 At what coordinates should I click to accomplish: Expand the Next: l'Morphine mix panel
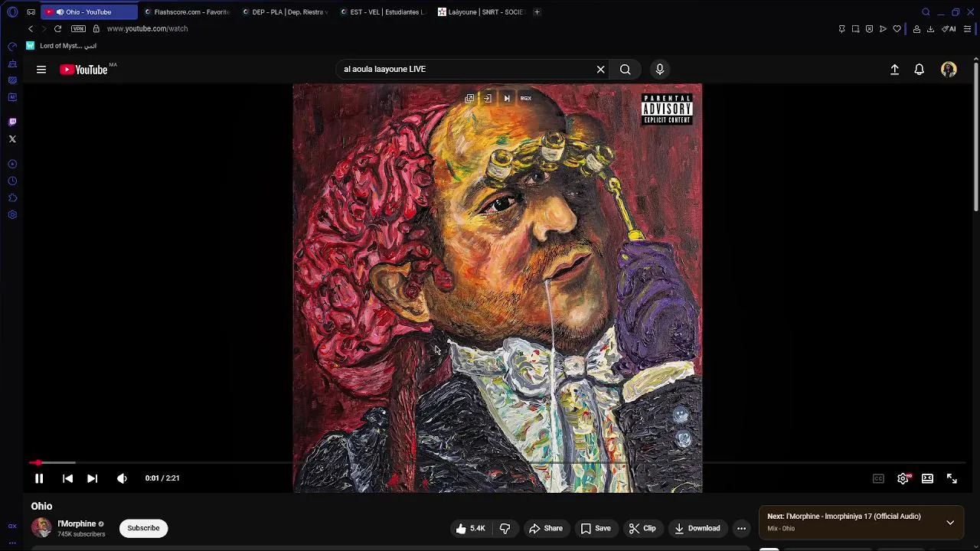[x=950, y=523]
